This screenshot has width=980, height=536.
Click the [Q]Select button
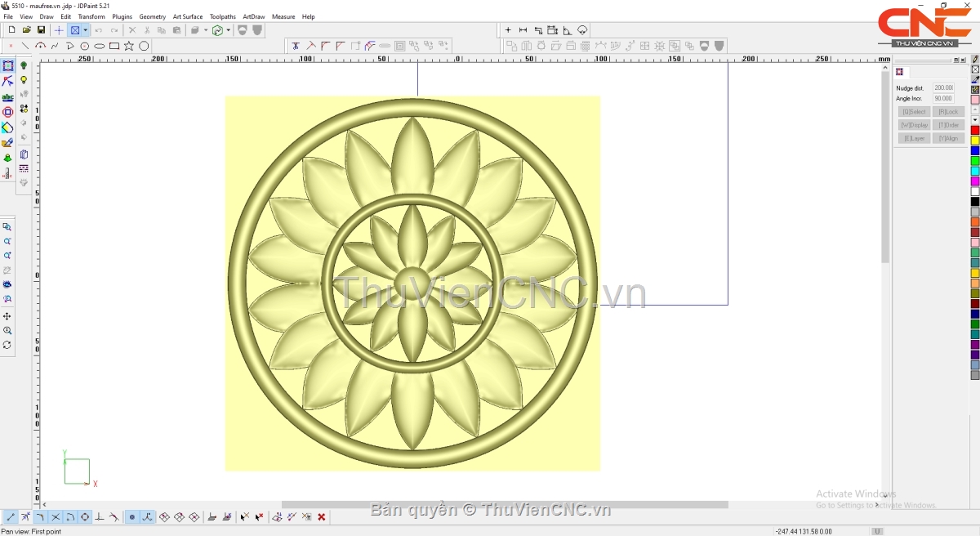[x=915, y=112]
